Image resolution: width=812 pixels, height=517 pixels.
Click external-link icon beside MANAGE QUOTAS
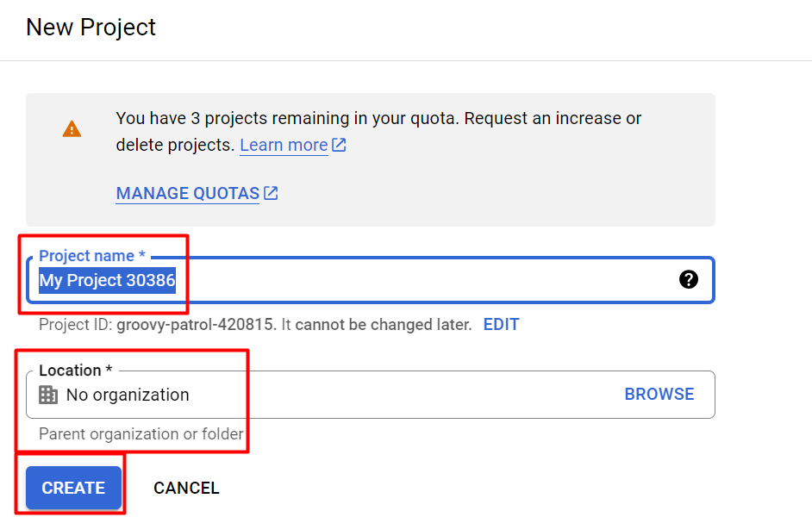point(271,193)
